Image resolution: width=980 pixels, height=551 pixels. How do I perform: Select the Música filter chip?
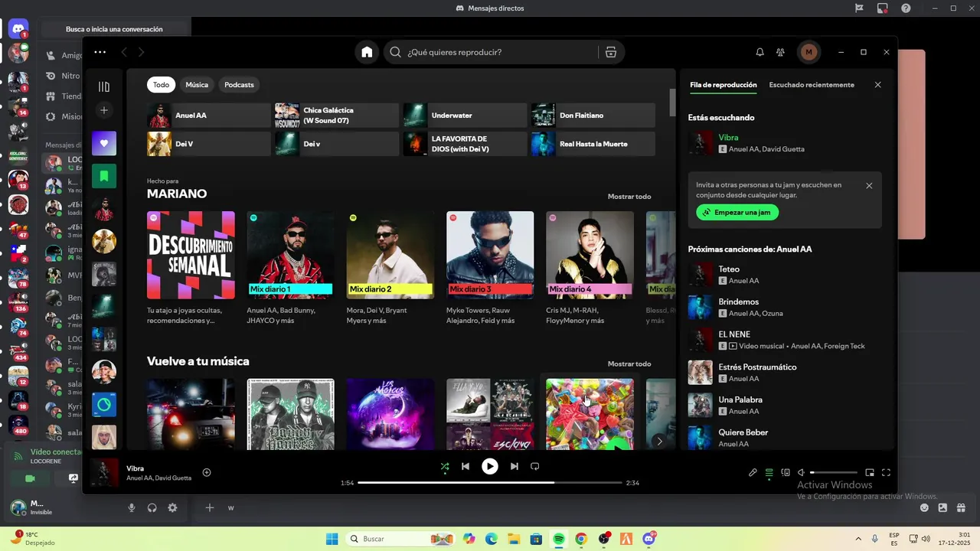tap(197, 85)
